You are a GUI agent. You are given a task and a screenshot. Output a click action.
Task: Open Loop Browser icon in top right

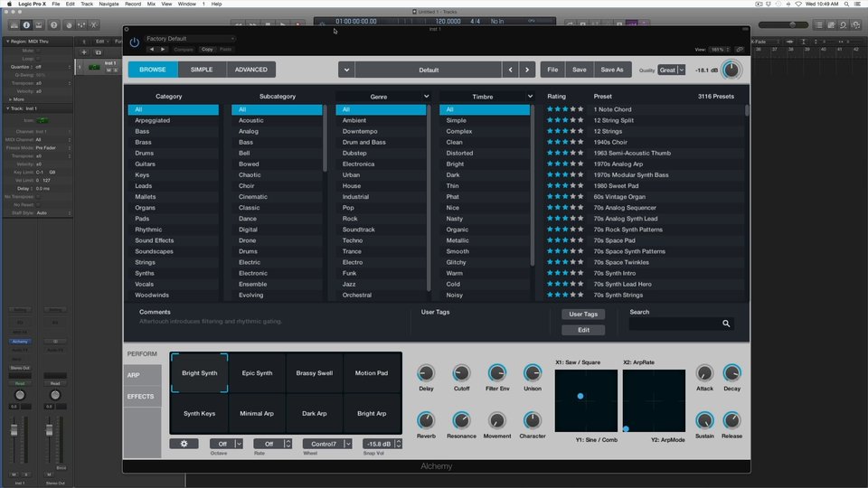click(843, 25)
